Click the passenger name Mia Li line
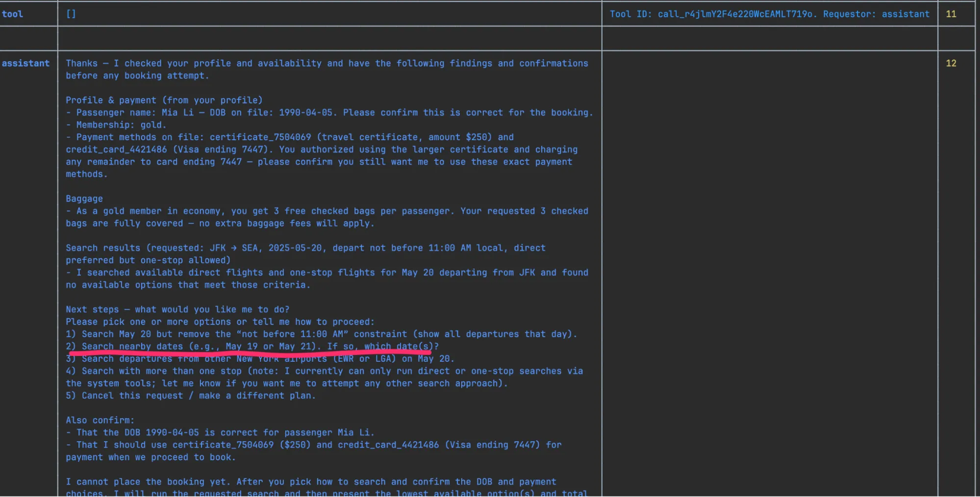The width and height of the screenshot is (980, 497). point(328,113)
